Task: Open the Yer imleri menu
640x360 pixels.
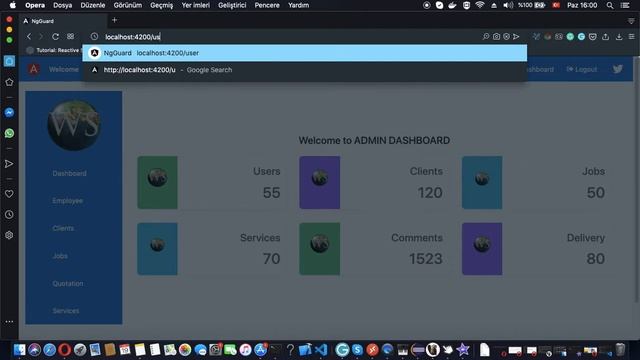Action: (196, 5)
